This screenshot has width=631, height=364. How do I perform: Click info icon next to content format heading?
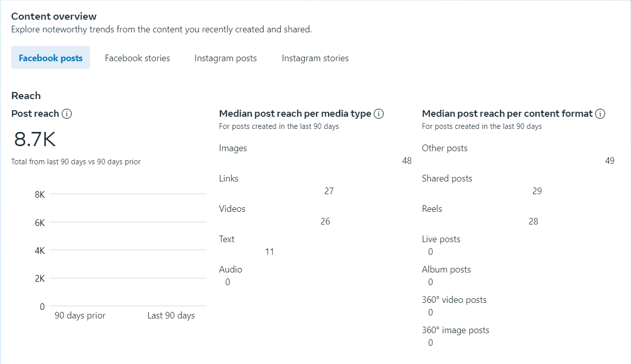(600, 114)
